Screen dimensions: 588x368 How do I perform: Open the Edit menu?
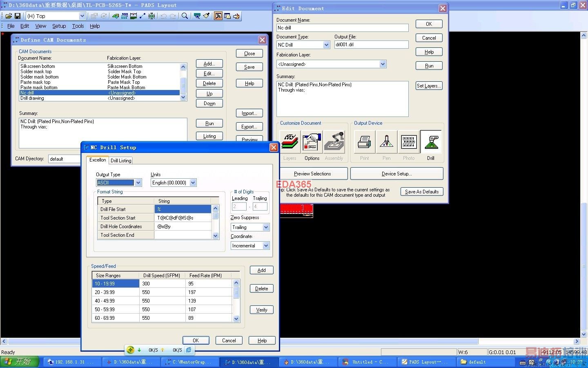[25, 26]
